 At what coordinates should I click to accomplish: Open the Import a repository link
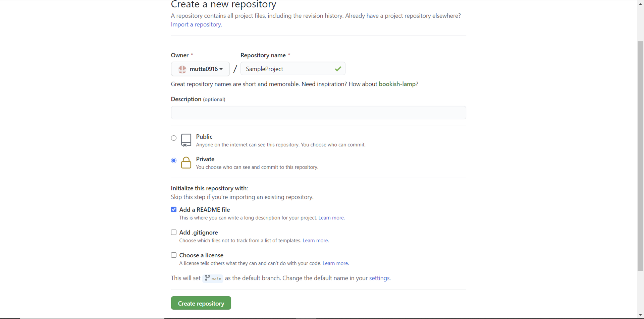pyautogui.click(x=197, y=24)
